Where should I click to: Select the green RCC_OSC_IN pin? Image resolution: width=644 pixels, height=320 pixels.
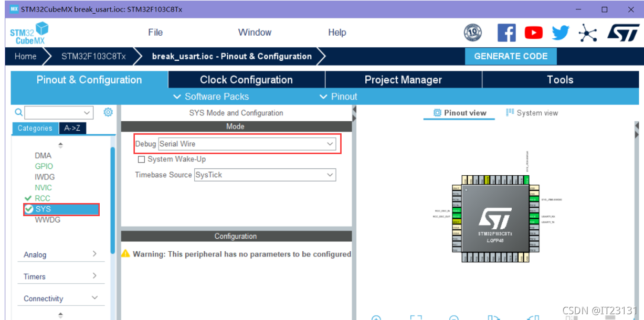(x=457, y=210)
